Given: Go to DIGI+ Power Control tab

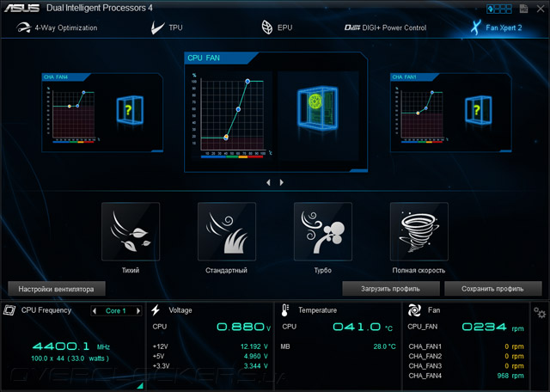Looking at the screenshot, I should click(x=386, y=28).
